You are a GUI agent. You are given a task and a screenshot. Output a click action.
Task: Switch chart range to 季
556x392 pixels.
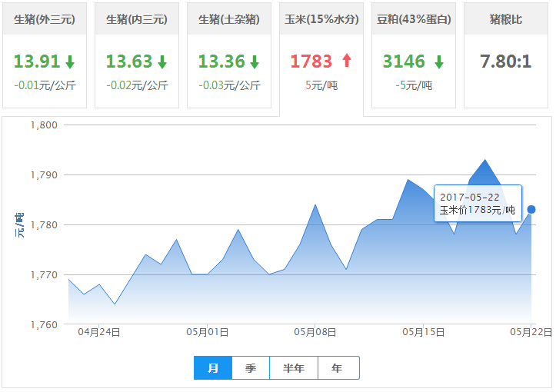[251, 368]
